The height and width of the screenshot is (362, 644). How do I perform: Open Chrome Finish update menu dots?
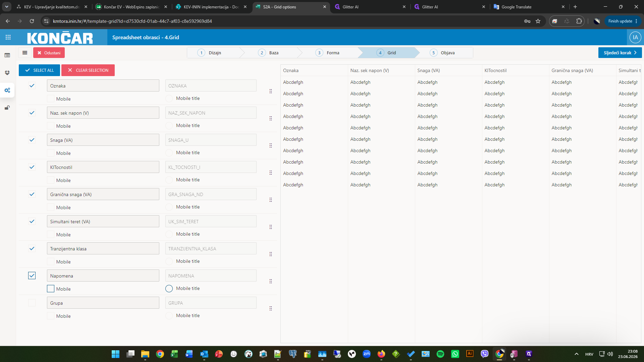click(x=636, y=21)
